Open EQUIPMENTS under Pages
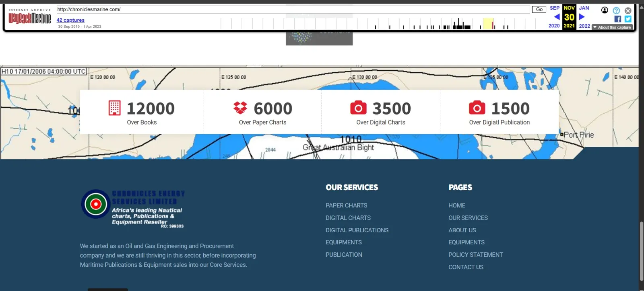 [x=466, y=242]
